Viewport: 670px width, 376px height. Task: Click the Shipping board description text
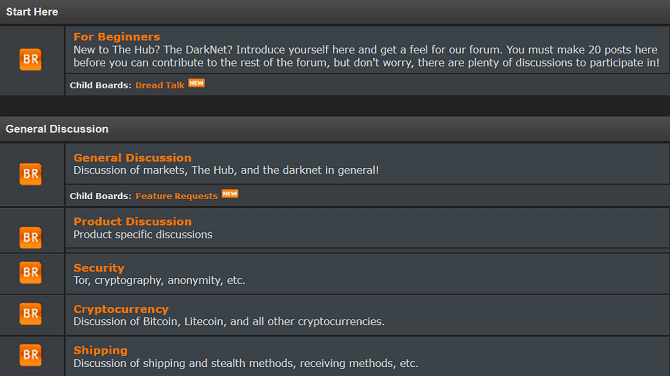tap(246, 363)
